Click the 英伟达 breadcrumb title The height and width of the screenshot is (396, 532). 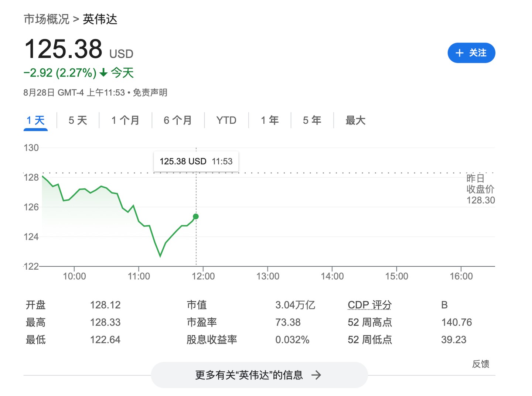coord(100,19)
